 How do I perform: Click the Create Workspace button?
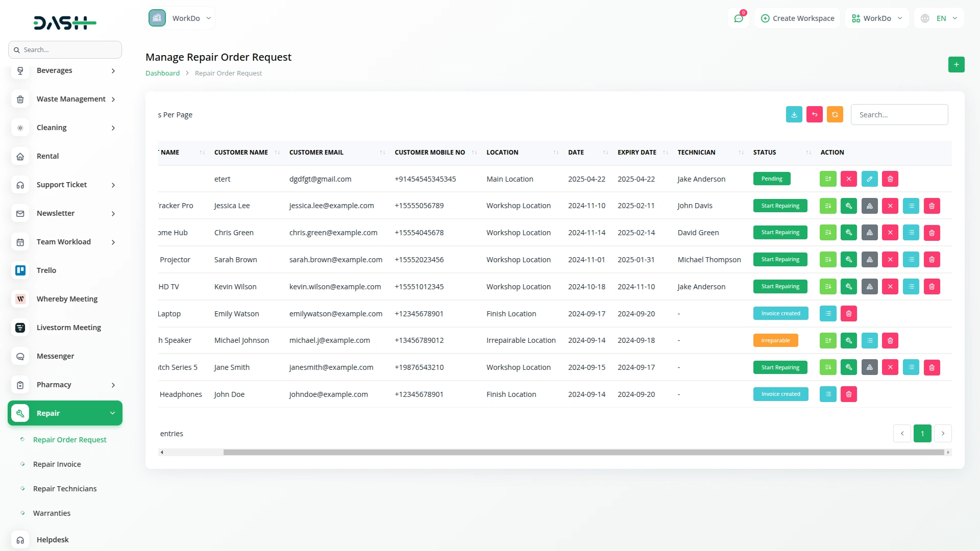797,18
